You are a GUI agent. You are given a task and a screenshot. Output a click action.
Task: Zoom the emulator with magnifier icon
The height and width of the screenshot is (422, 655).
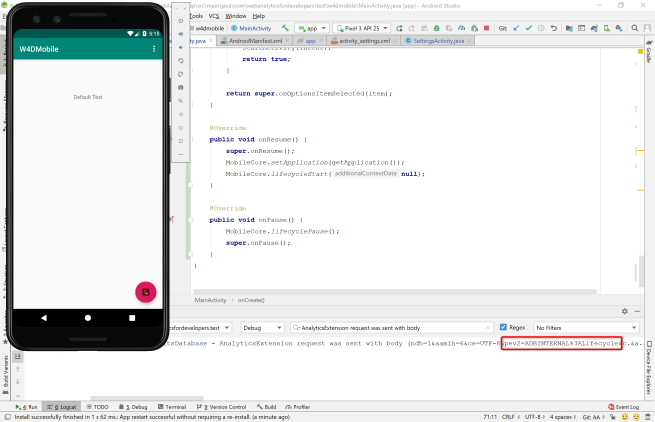pyautogui.click(x=181, y=101)
